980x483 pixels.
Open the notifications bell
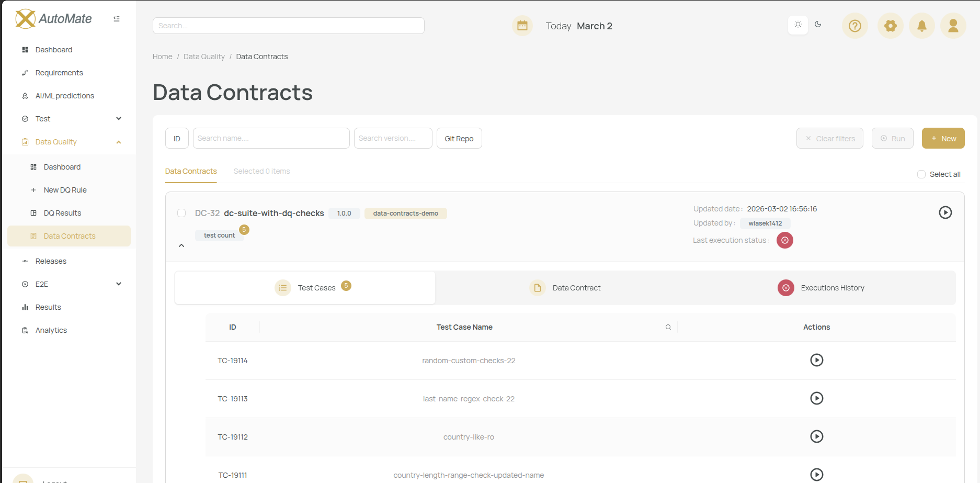pos(921,26)
